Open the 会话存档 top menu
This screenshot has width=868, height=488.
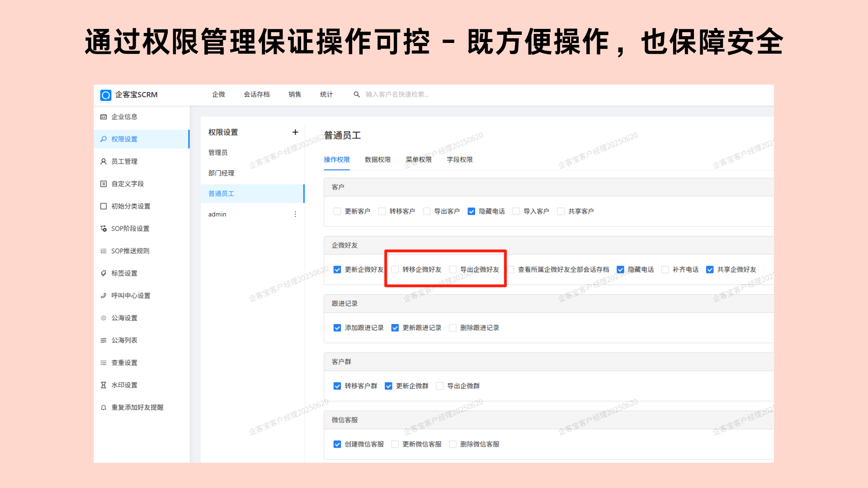[x=257, y=94]
